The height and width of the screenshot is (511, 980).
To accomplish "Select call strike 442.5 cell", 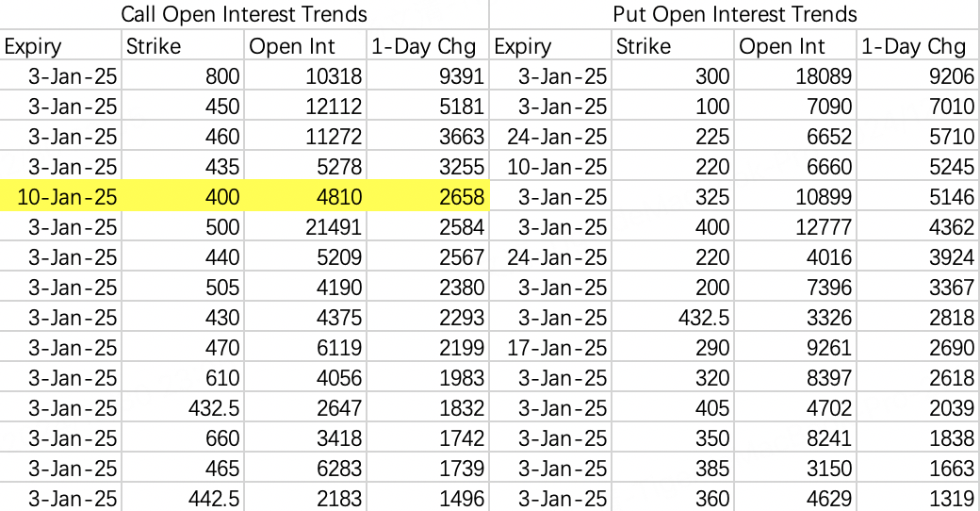I will pyautogui.click(x=183, y=498).
